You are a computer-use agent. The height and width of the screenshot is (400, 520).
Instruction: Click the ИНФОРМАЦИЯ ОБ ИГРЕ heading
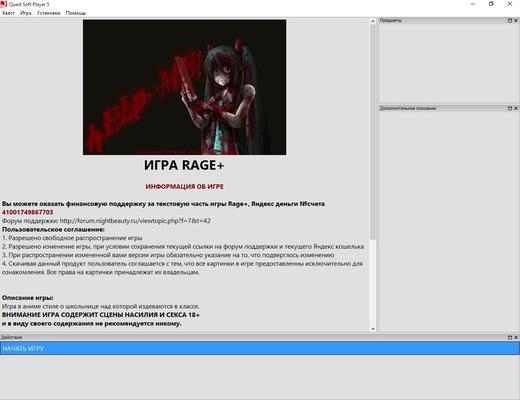[184, 187]
